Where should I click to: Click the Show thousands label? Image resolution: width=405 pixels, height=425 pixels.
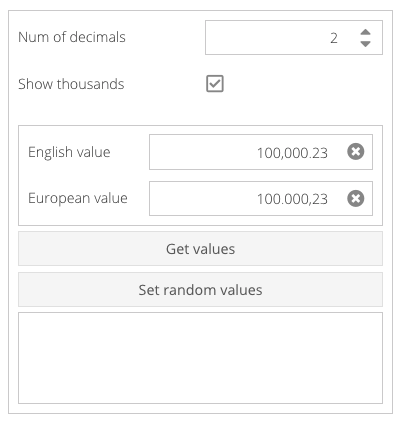click(71, 84)
